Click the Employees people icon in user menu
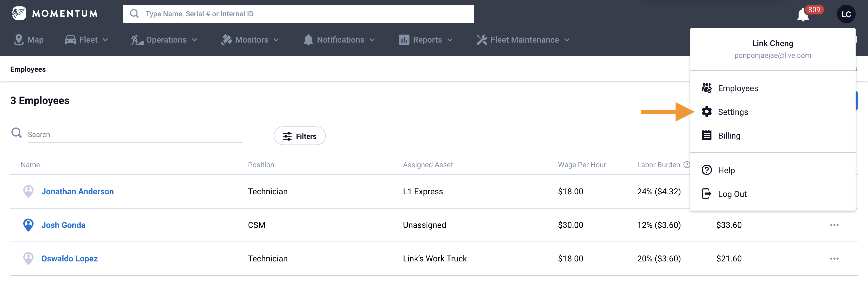Screen dimensions: 868x304 pyautogui.click(x=706, y=88)
